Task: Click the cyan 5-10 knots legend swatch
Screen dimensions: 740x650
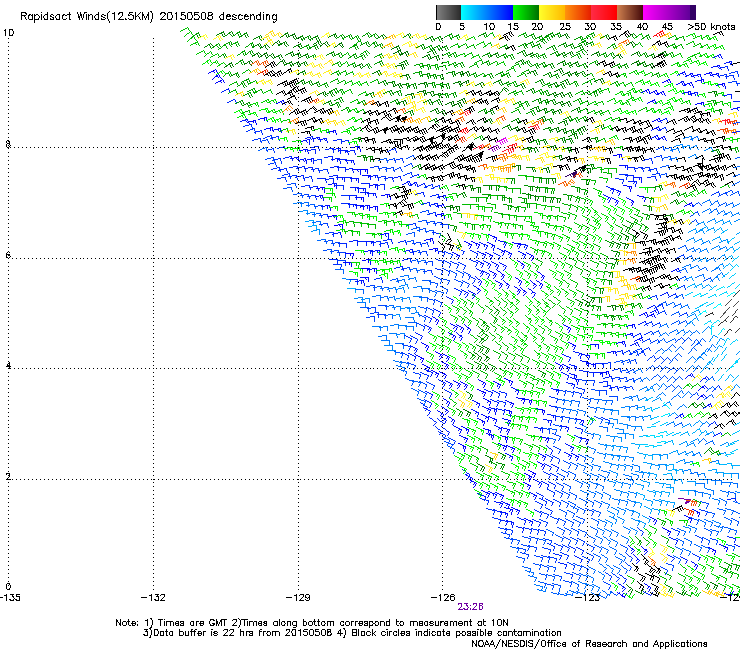Action: point(474,12)
